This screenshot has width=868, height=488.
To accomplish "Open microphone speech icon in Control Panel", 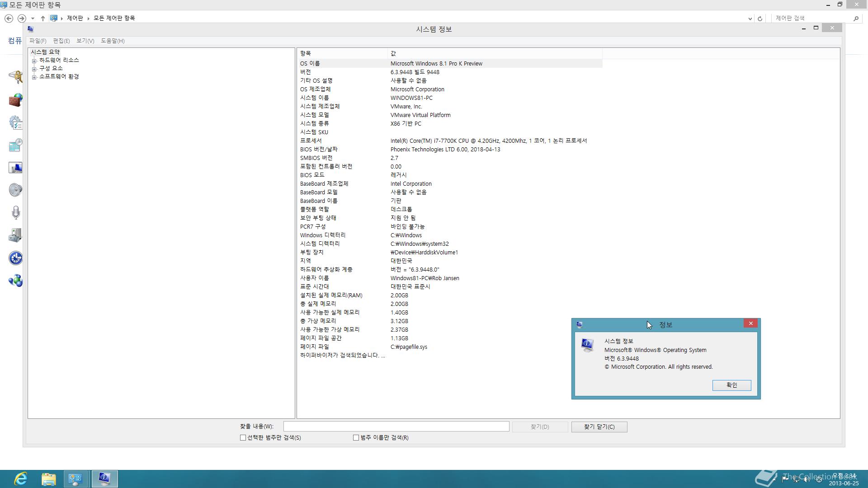I will 15,213.
